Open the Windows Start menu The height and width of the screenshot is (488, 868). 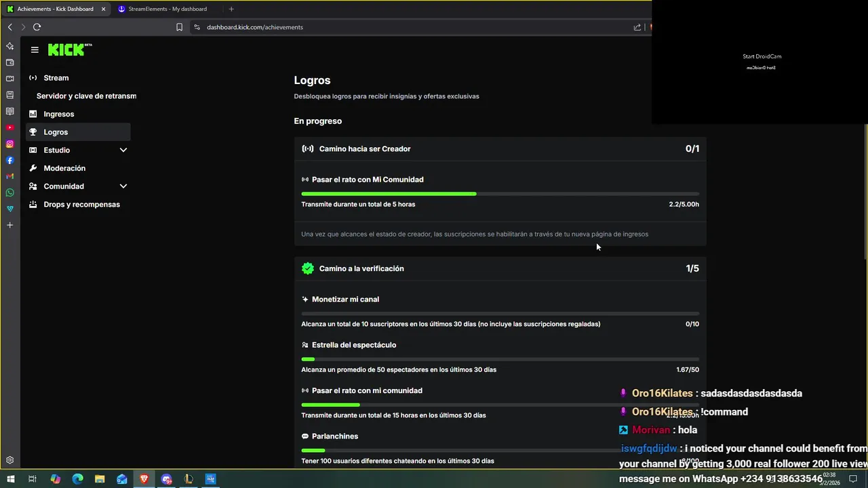pos(9,479)
